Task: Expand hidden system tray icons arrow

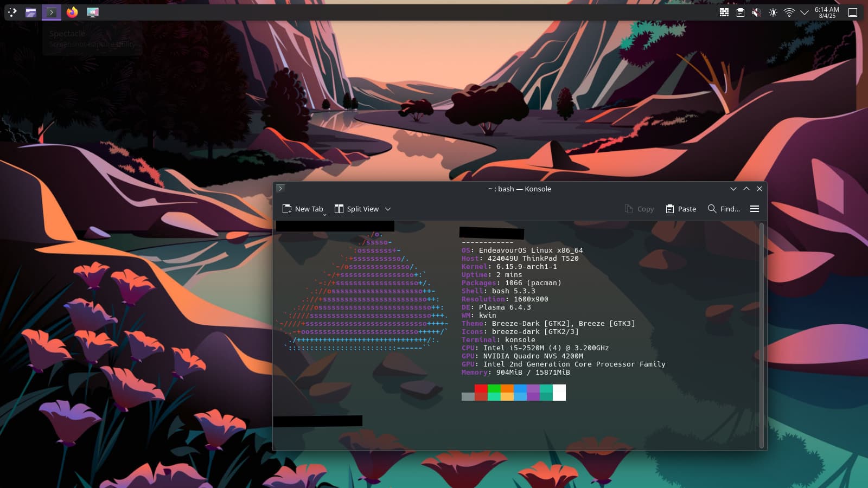Action: (805, 12)
